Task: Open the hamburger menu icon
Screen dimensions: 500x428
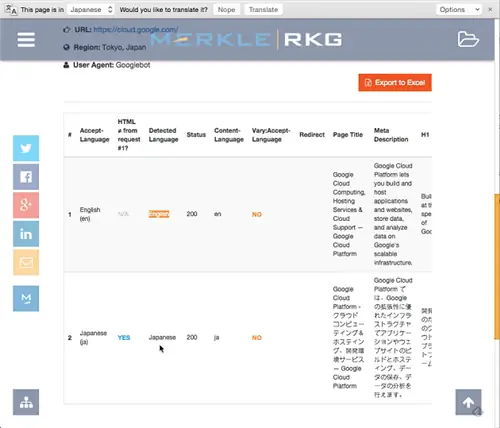Action: [26, 40]
